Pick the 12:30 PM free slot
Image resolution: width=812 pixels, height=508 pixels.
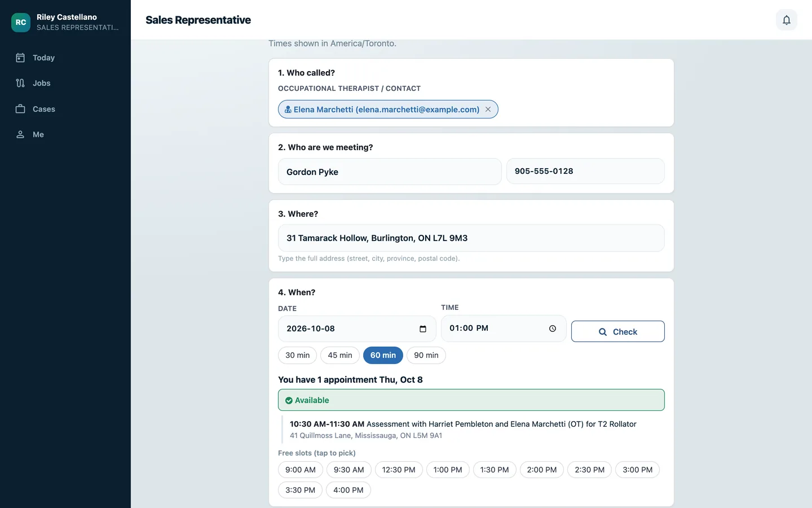399,470
